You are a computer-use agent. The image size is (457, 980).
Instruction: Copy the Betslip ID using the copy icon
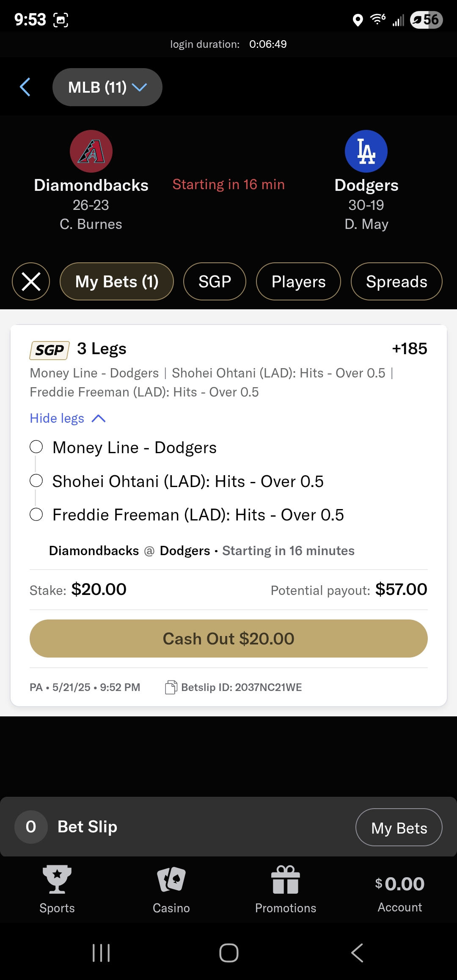(x=171, y=687)
